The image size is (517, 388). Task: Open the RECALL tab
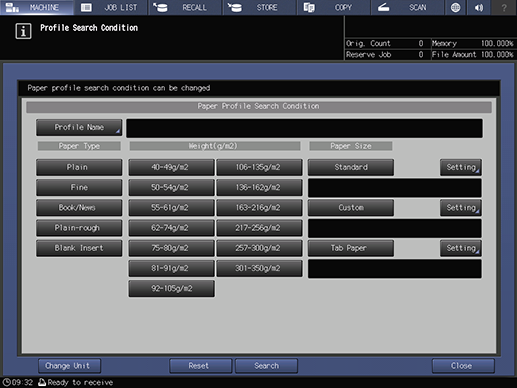click(x=185, y=7)
